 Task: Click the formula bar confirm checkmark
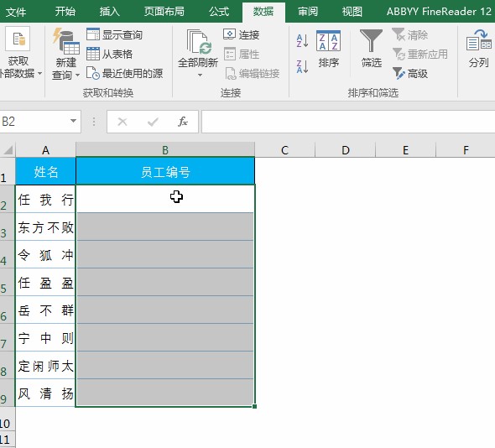[153, 122]
